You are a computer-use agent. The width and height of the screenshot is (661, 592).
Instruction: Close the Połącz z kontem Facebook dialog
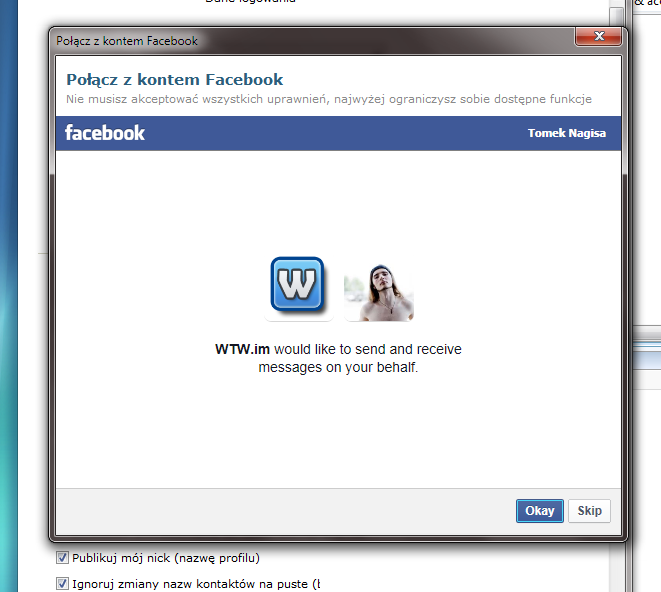click(598, 36)
